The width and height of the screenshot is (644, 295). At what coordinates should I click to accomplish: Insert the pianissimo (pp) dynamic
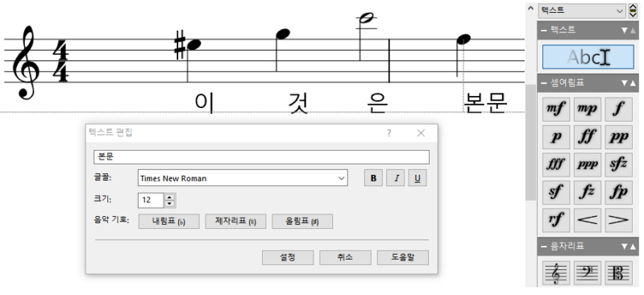618,137
